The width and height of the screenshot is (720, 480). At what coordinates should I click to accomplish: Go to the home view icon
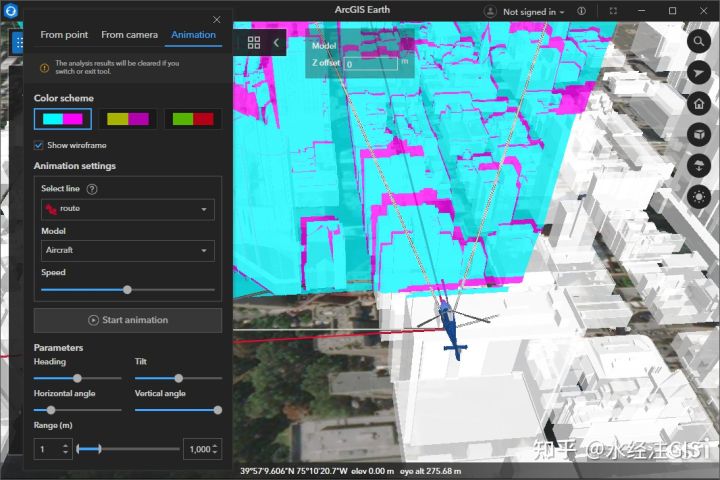[x=699, y=104]
